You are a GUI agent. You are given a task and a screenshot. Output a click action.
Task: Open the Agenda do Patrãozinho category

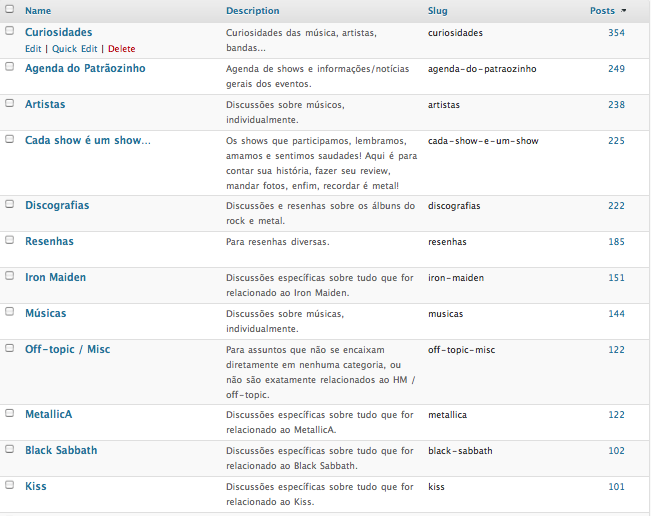[x=85, y=68]
